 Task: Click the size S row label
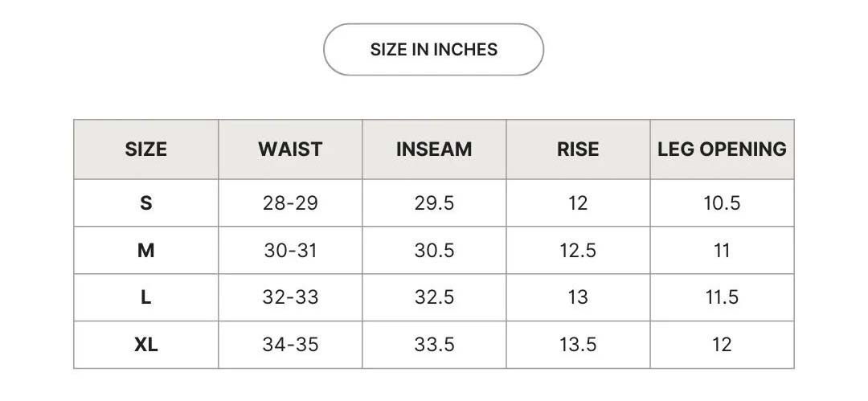[145, 203]
